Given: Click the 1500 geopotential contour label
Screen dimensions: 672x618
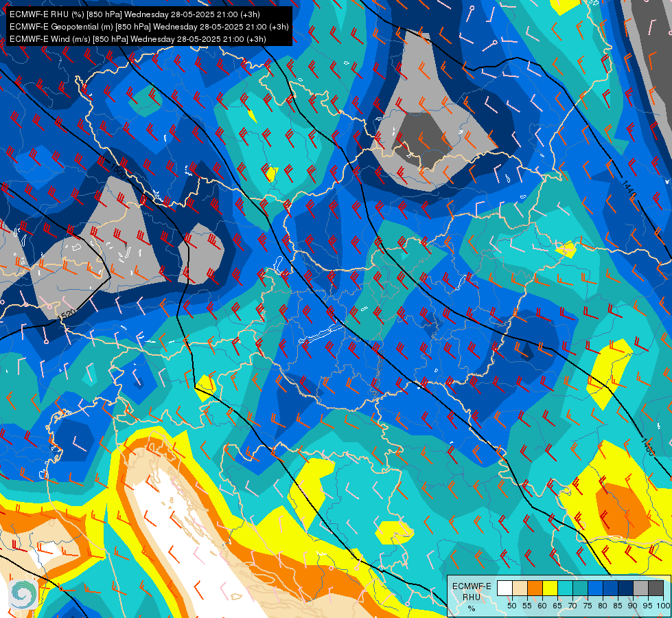Looking at the screenshot, I should click(118, 171).
